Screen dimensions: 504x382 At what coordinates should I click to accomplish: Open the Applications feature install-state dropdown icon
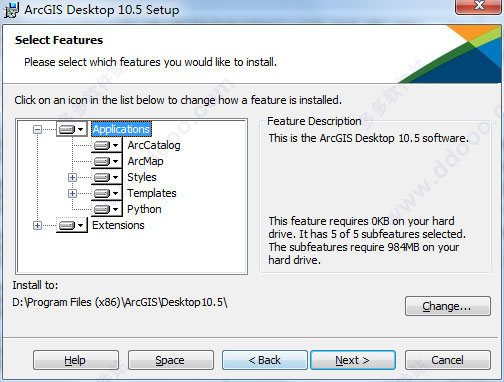tap(72, 129)
